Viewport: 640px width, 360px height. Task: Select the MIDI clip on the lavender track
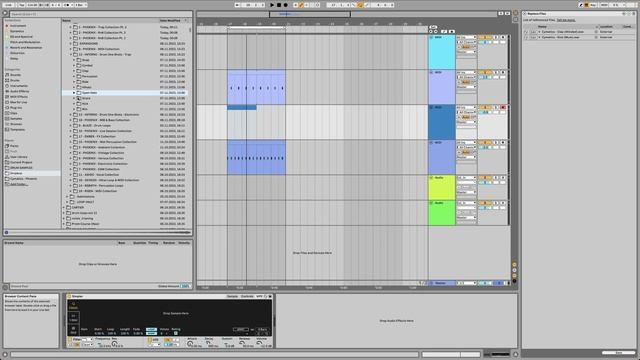click(256, 87)
